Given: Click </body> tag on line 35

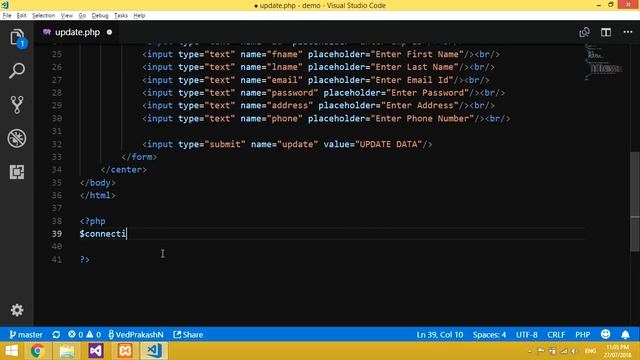Looking at the screenshot, I should [98, 183].
